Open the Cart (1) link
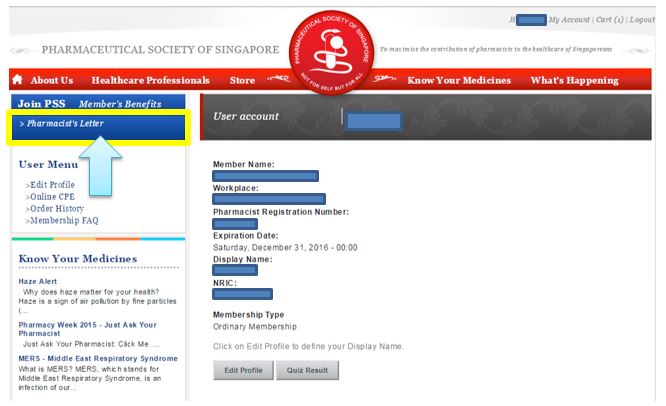 (610, 20)
